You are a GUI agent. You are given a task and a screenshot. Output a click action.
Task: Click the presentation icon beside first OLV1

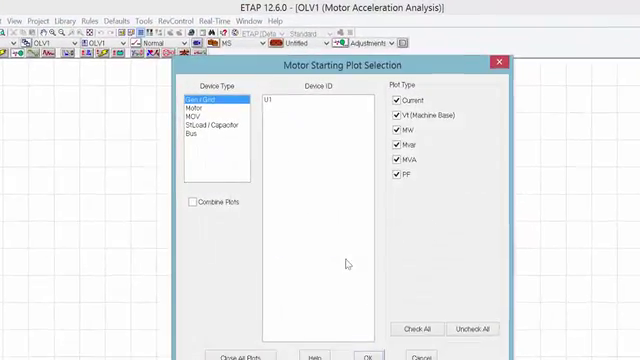click(x=26, y=43)
